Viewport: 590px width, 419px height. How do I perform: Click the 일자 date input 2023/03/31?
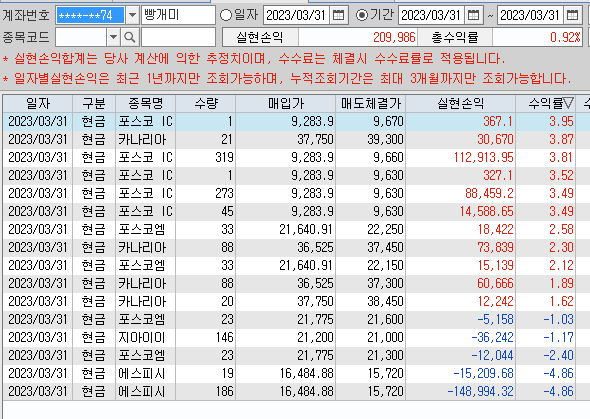(297, 15)
